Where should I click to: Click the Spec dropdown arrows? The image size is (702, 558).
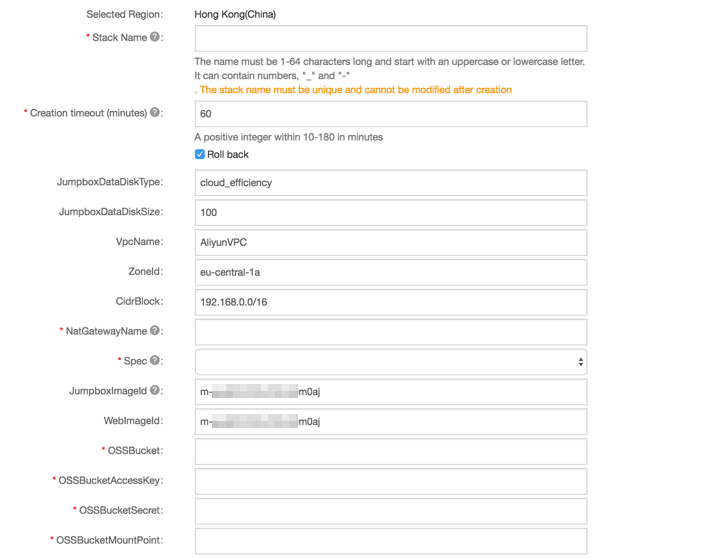tap(580, 362)
